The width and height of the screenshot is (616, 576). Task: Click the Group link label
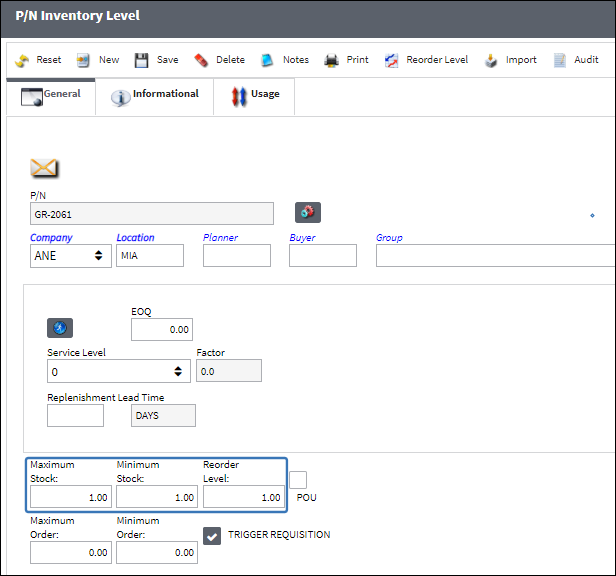pyautogui.click(x=389, y=238)
